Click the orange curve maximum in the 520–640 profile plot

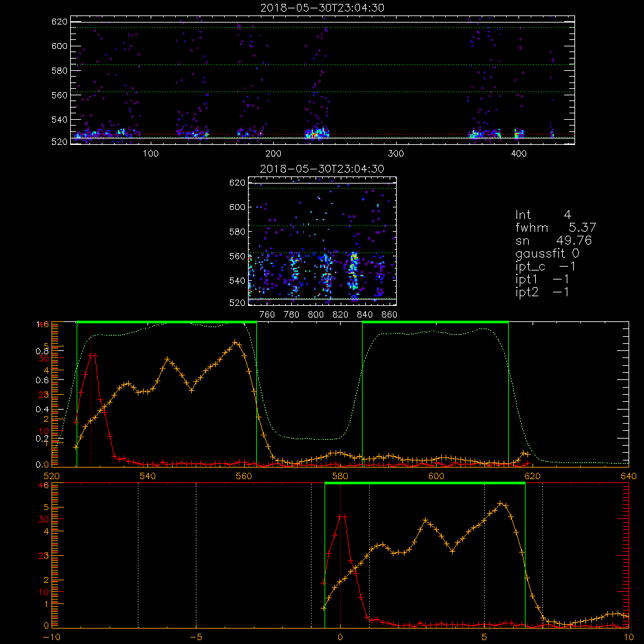click(x=234, y=342)
